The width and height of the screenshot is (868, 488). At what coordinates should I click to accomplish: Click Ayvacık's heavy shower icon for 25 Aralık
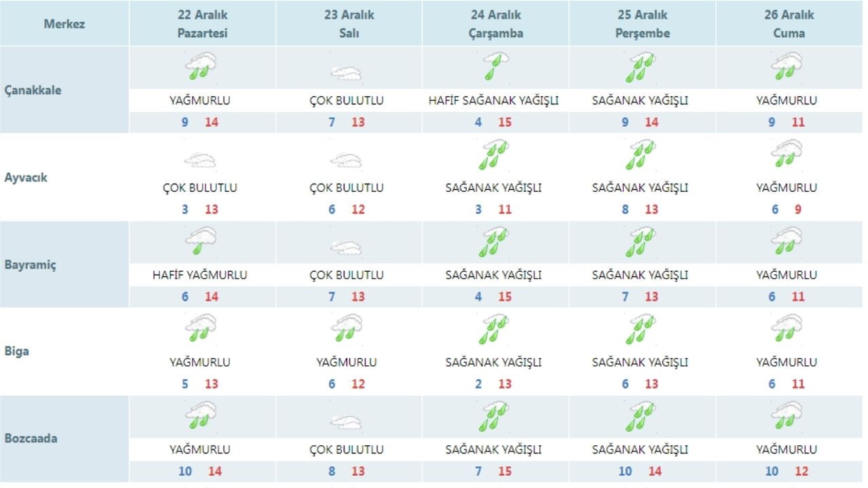pyautogui.click(x=641, y=155)
